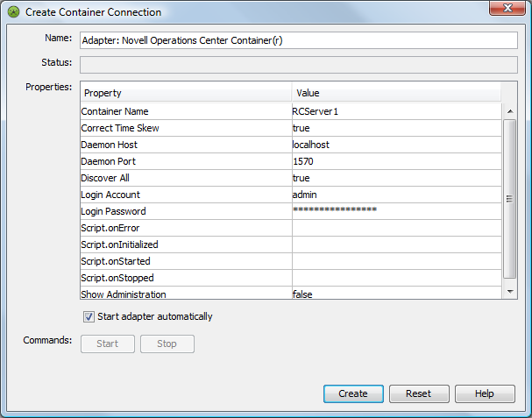This screenshot has height=418, width=532.
Task: Select the Discover All property
Action: [186, 178]
